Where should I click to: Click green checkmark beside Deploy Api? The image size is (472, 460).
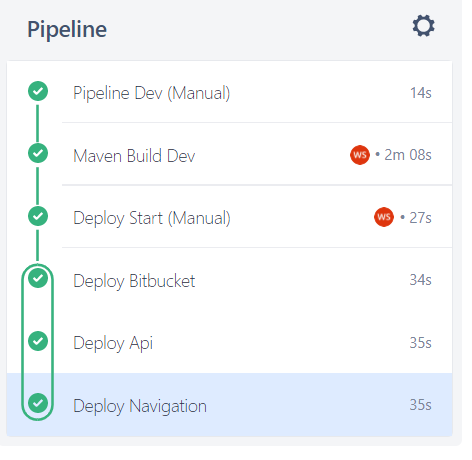click(38, 341)
